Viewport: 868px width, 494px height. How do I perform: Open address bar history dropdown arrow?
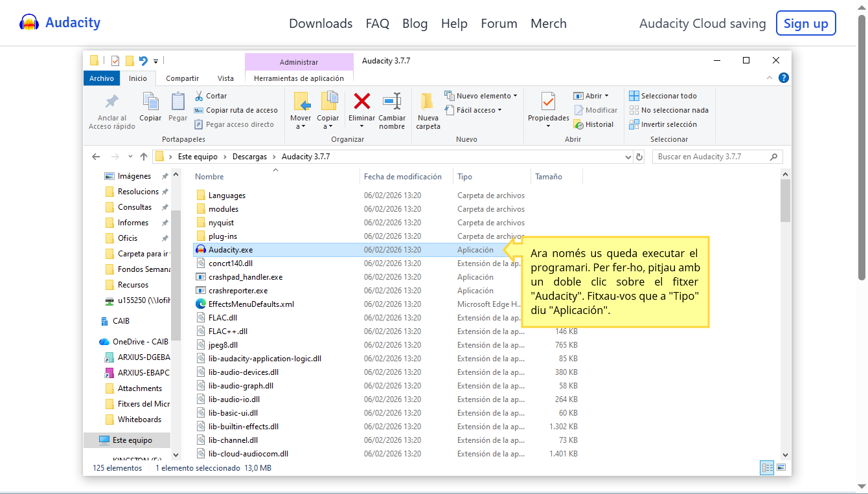coord(628,157)
